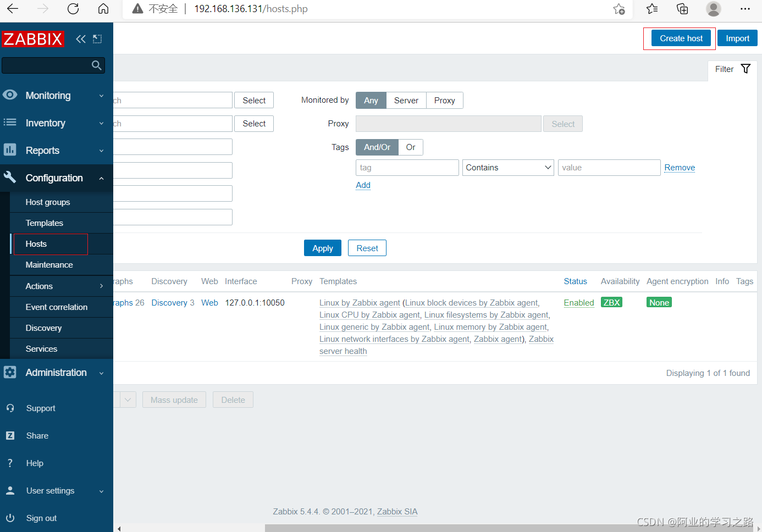Click the Help question mark icon
The image size is (762, 532).
10,463
